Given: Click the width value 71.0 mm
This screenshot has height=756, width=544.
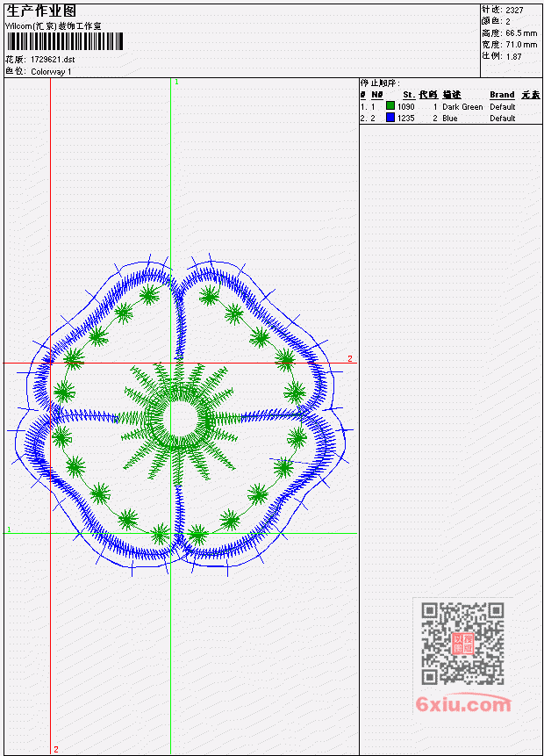Looking at the screenshot, I should click(x=521, y=45).
